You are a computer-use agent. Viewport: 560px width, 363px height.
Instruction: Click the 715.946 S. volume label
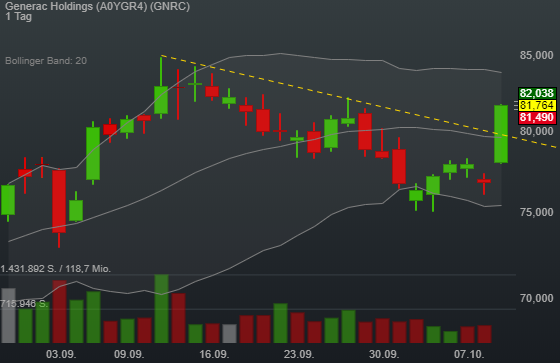(x=24, y=304)
